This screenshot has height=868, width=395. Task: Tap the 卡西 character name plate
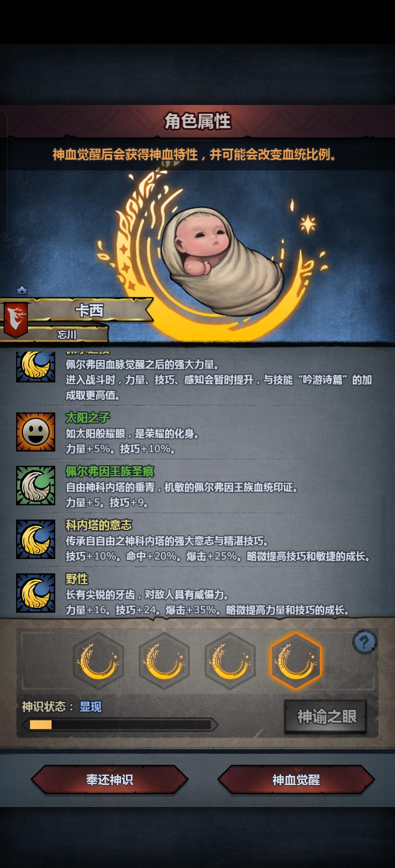coord(90,310)
